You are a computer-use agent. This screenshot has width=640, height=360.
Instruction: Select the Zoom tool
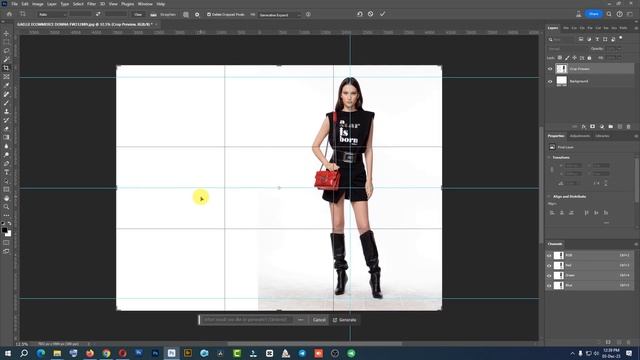coord(6,207)
